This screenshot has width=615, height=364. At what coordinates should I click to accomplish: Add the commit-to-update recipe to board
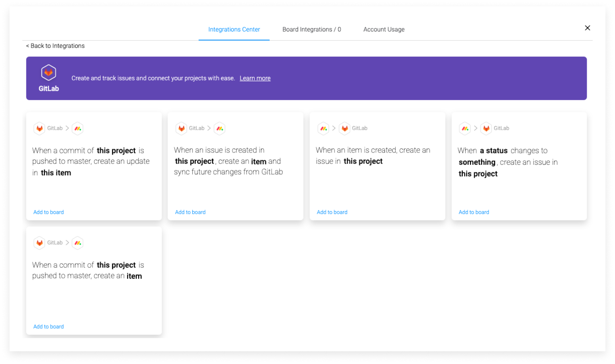tap(48, 212)
